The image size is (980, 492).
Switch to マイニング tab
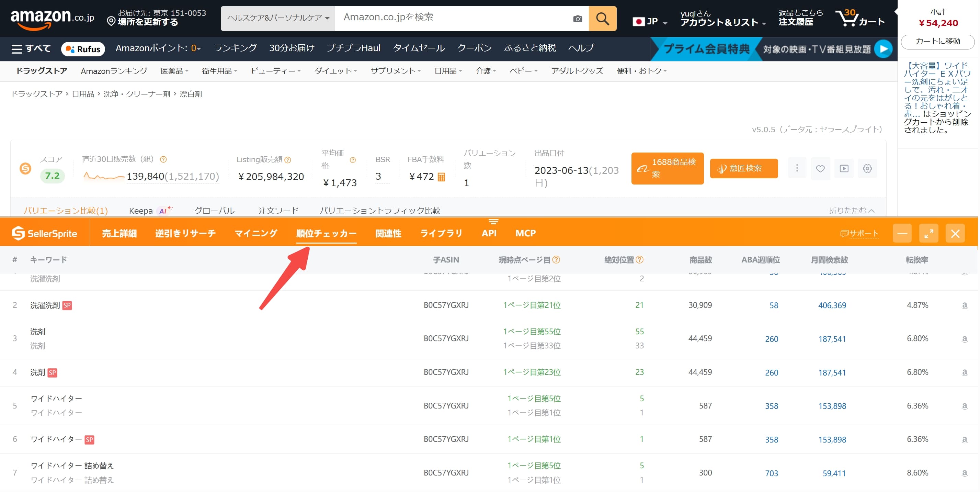tap(256, 233)
